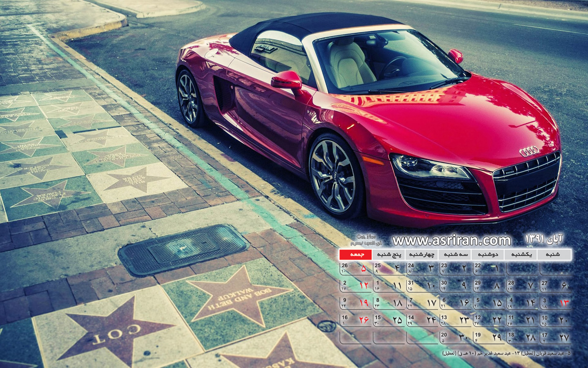Viewport: 588px width, 368px height.
Task: Click calendar day ۷ (Gregorian 28)
Action: (x=523, y=286)
